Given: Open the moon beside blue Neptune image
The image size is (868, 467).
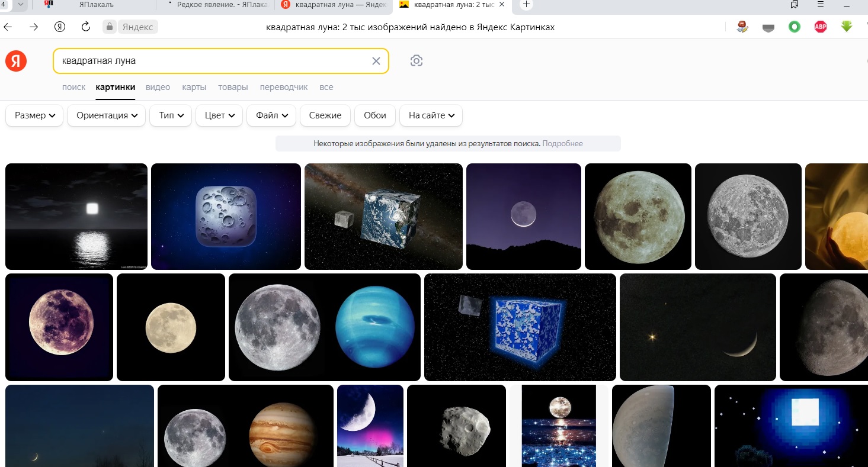Looking at the screenshot, I should click(x=325, y=327).
